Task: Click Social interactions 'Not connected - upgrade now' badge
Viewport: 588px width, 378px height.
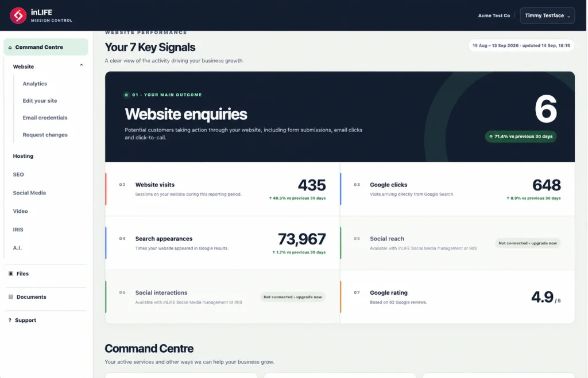Action: point(292,298)
